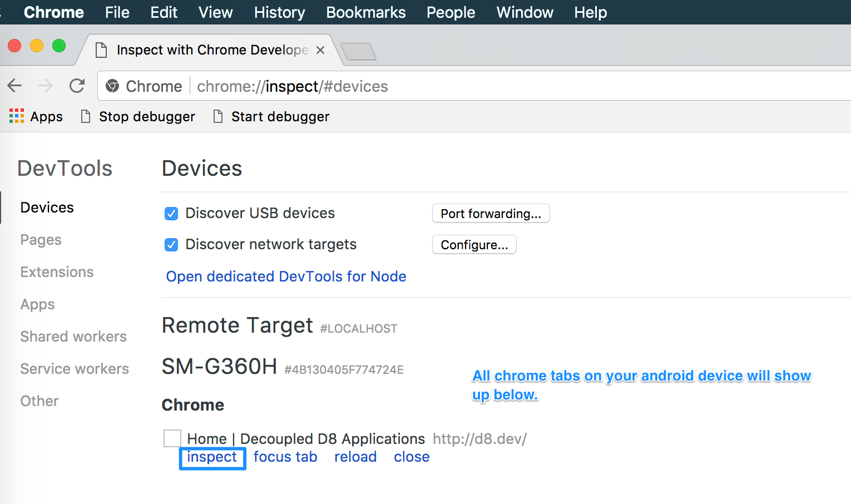The height and width of the screenshot is (504, 851).
Task: Click the Port forwarding... button
Action: click(491, 214)
